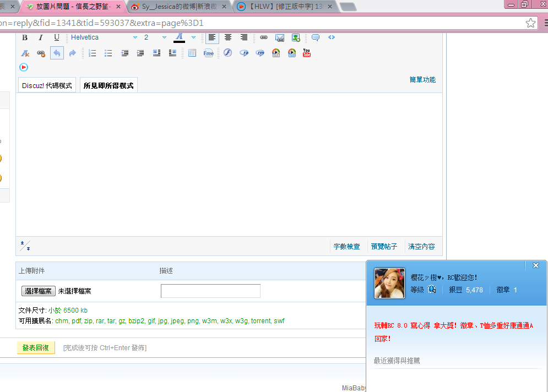Click the remove formatting icon
The width and height of the screenshot is (548, 392).
click(25, 53)
